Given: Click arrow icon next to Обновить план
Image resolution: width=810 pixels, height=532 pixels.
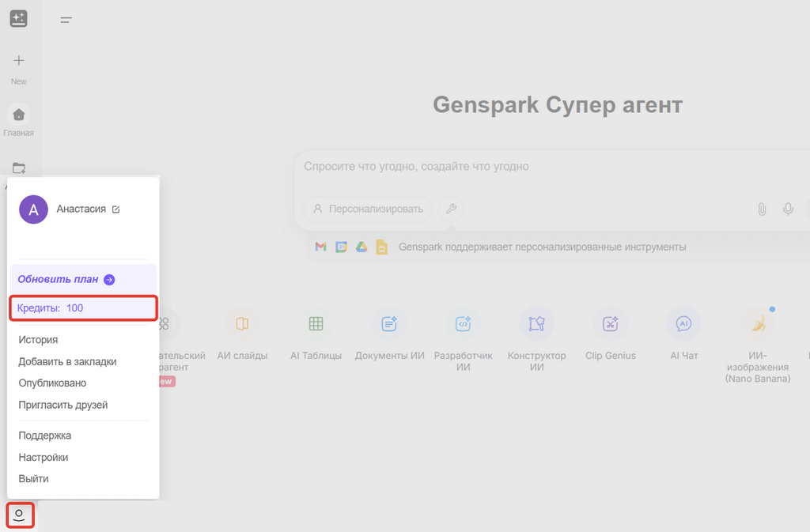Looking at the screenshot, I should [109, 280].
